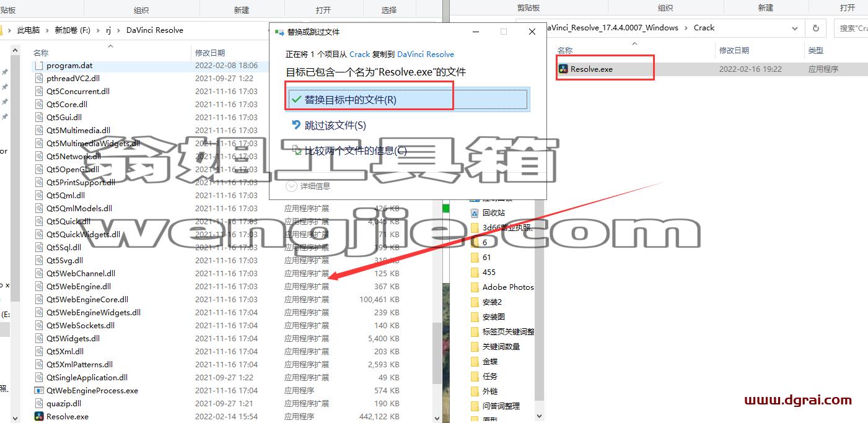The height and width of the screenshot is (423, 868).
Task: Select Qt5QmlModels.dll file
Action: pyautogui.click(x=79, y=209)
